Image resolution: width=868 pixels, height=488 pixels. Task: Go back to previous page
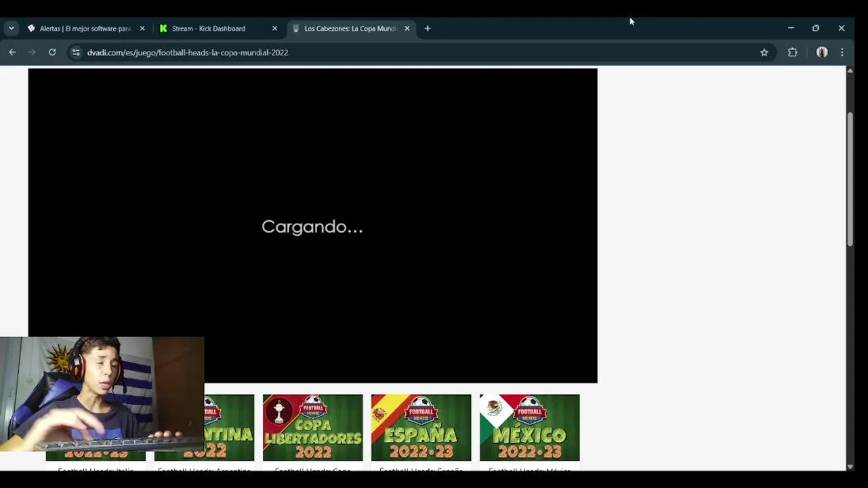12,52
